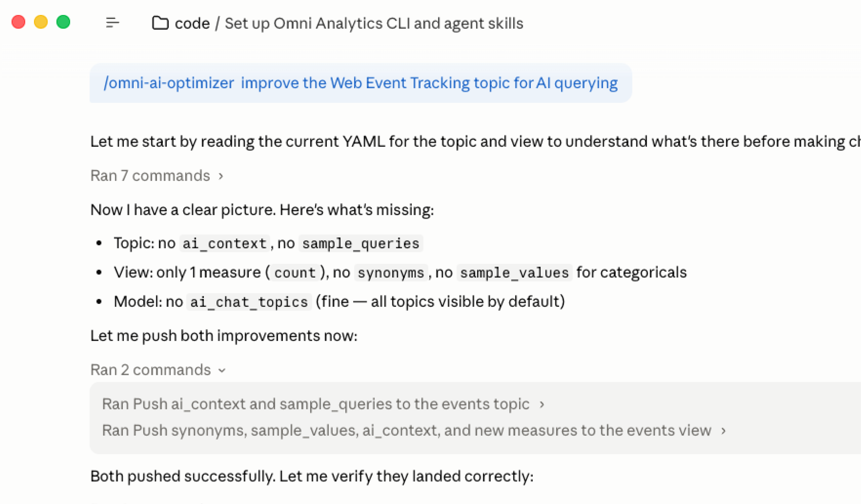Click the synonyms inline code chip
Screen dimensions: 861x504
(390, 273)
